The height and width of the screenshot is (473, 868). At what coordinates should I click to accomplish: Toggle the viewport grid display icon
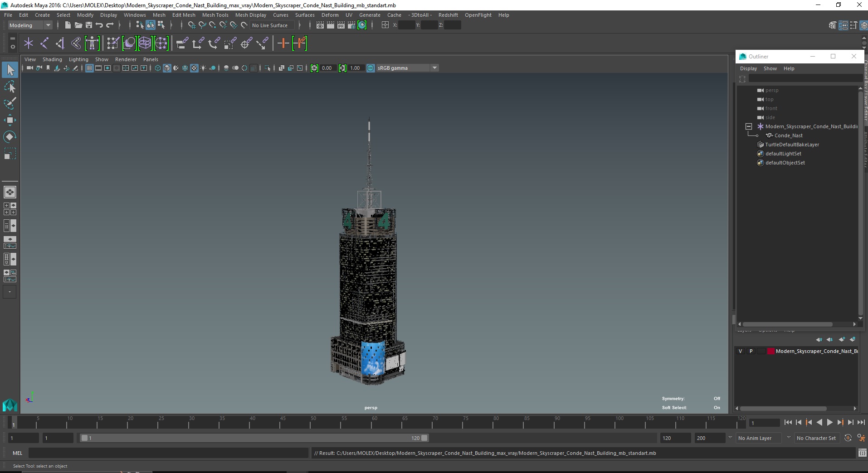(89, 68)
